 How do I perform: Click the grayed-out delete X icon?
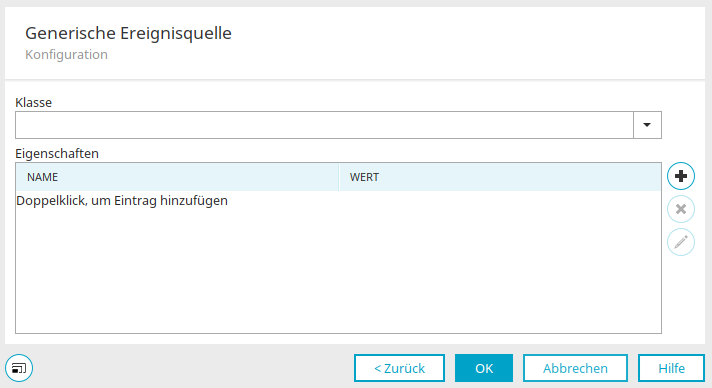tap(681, 209)
